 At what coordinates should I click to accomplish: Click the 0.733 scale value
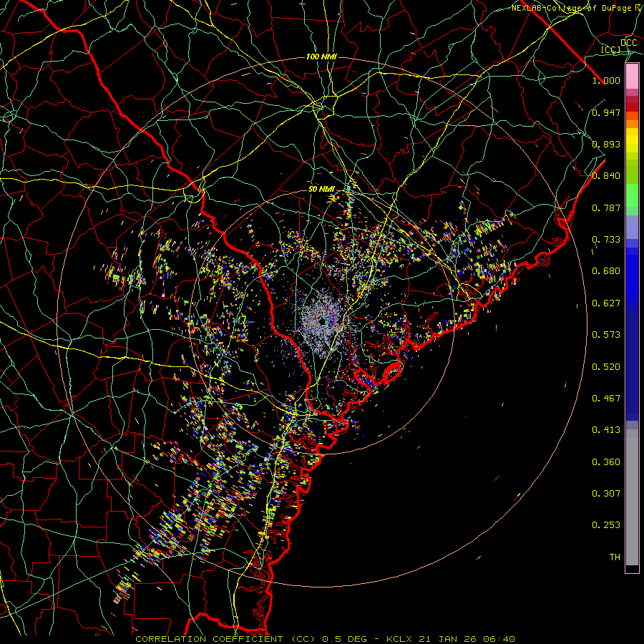click(x=606, y=240)
